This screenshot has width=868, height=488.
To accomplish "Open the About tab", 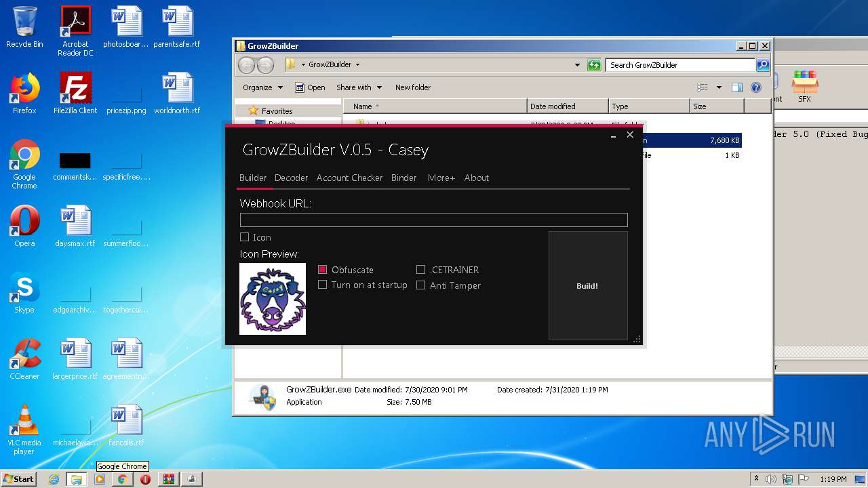I will point(477,178).
